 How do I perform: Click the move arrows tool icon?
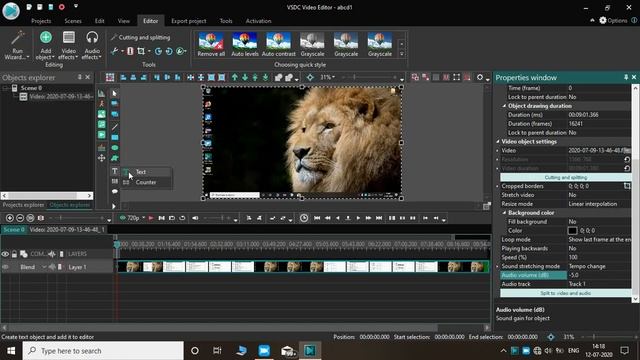coord(102,158)
